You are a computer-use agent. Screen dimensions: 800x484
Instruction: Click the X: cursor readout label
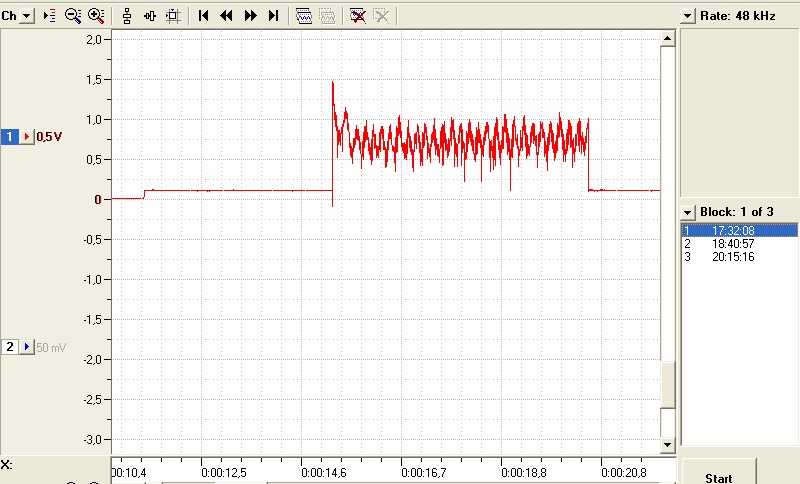(x=7, y=465)
